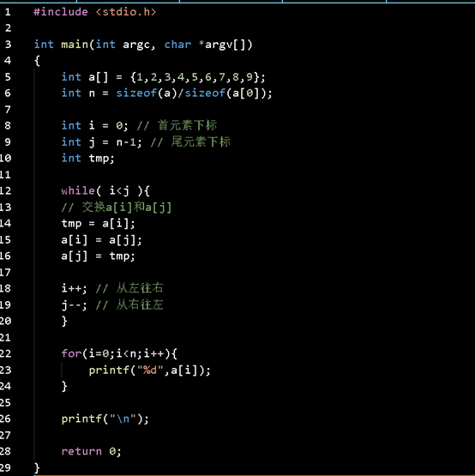The width and height of the screenshot is (475, 476).
Task: Click line number 7 in the gutter
Action: 8,109
